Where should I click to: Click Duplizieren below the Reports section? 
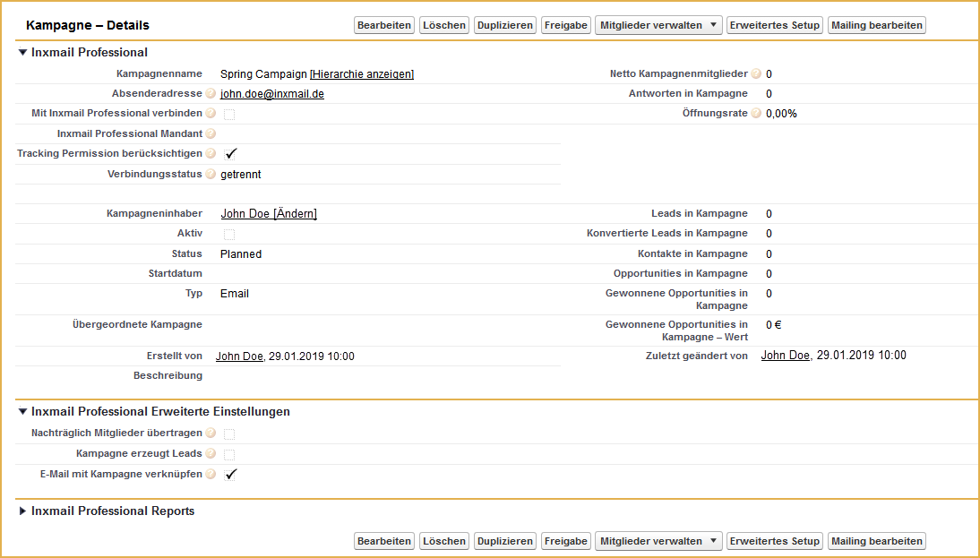(505, 541)
